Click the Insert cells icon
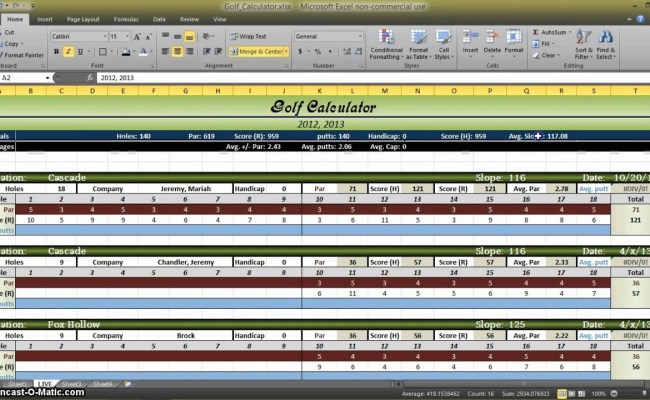Viewport: 650px width, 400px height. 470,37
